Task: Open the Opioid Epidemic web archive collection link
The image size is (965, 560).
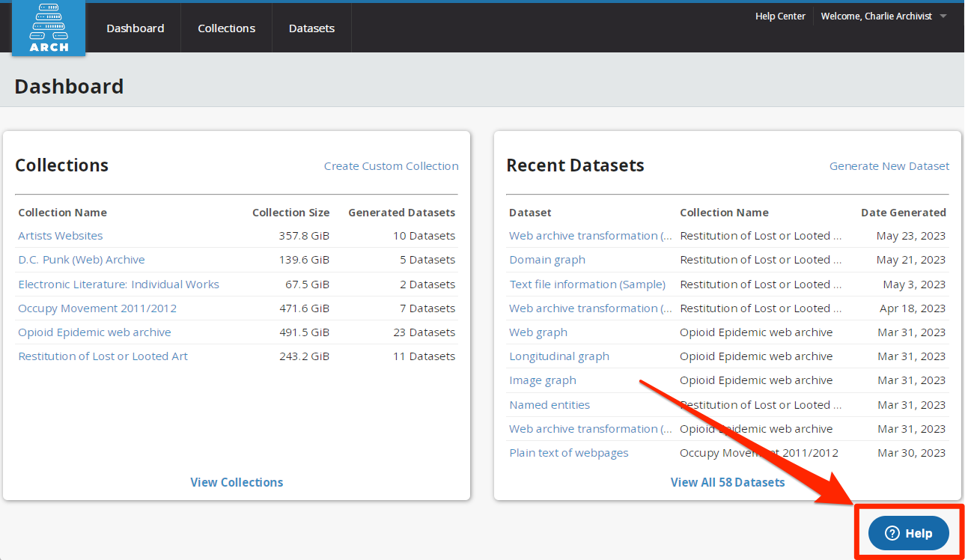Action: click(x=94, y=332)
